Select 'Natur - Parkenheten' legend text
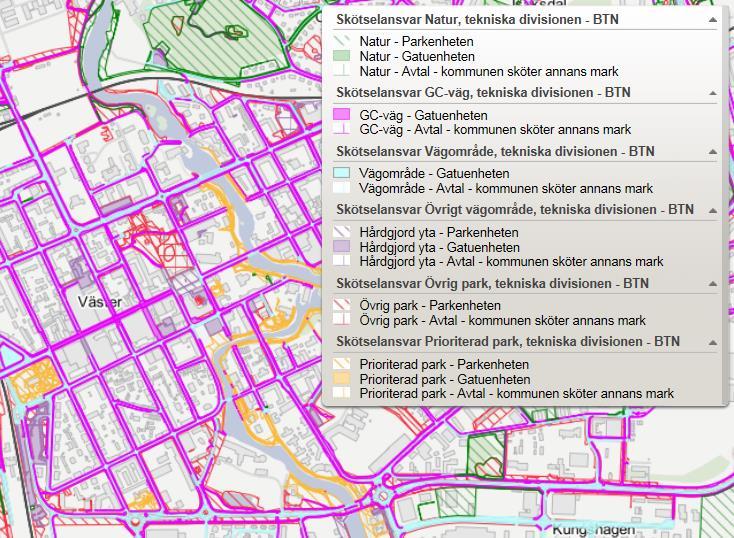 tap(417, 41)
